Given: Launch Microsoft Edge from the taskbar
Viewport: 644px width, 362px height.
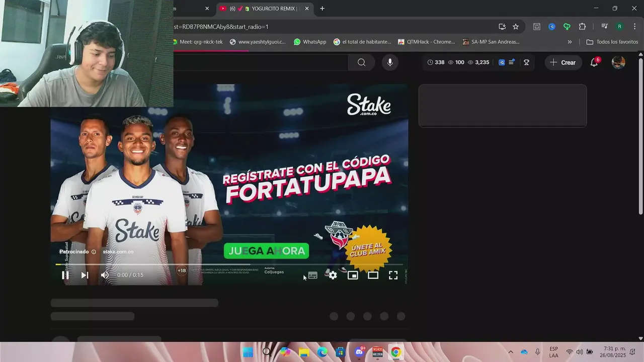Looking at the screenshot, I should [x=322, y=352].
